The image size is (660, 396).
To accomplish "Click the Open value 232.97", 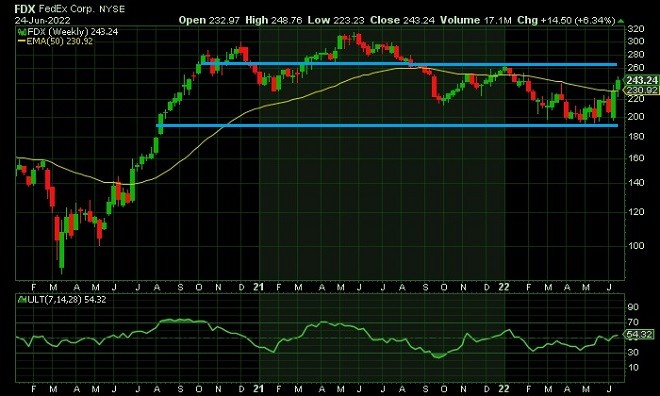I will click(x=224, y=20).
